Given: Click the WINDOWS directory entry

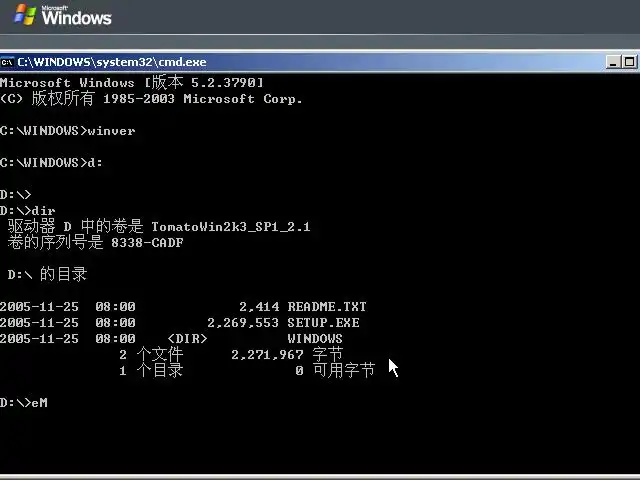Looking at the screenshot, I should tap(315, 338).
